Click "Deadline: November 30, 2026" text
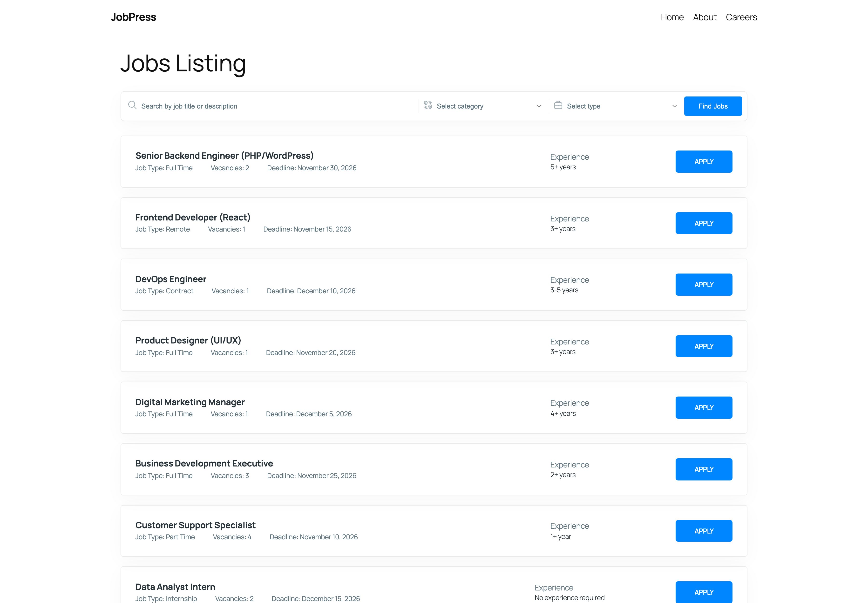868x603 pixels. [x=312, y=168]
